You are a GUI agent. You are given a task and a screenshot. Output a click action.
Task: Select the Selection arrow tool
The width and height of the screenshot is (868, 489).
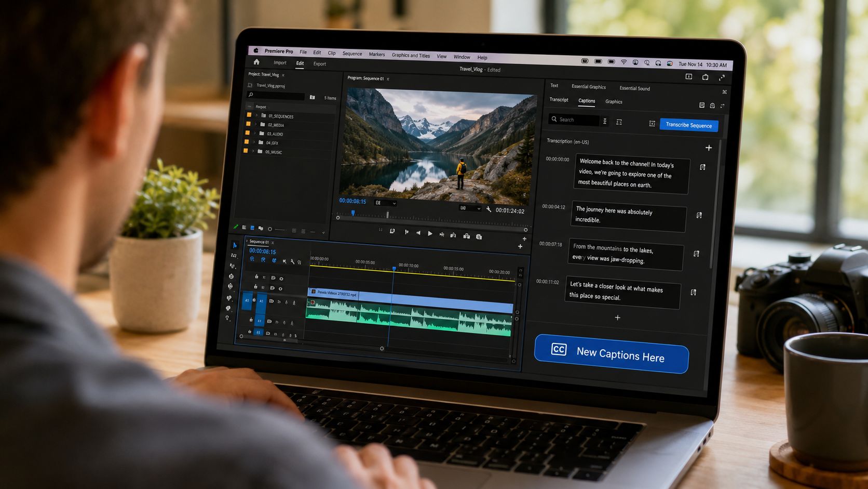[x=234, y=245]
